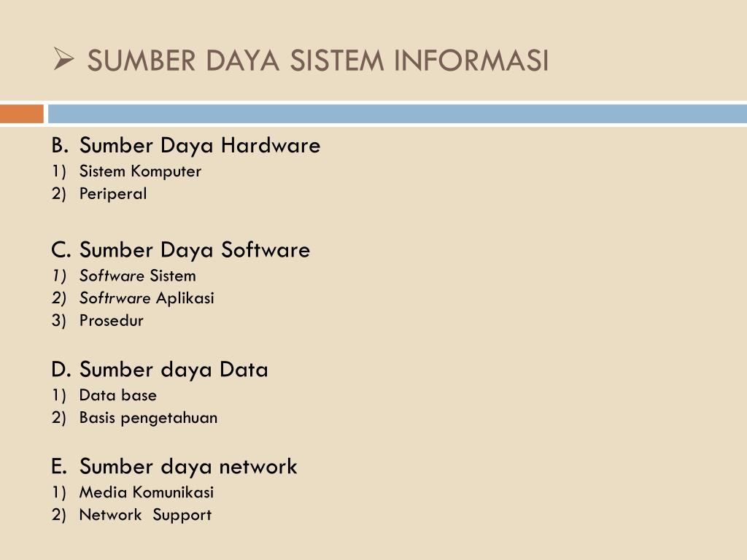Click the Softrware Aplikasi list item
Viewport: 747px width, 560px height.
pyautogui.click(x=147, y=298)
